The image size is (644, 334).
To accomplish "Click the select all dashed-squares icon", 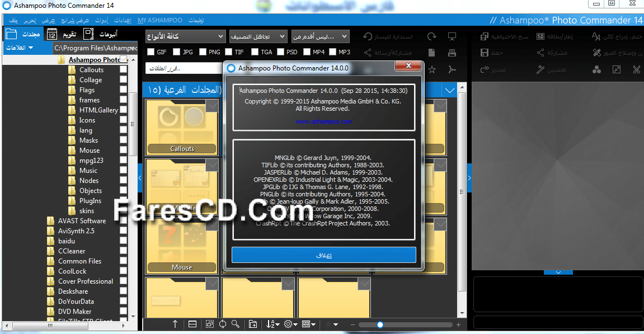I will 209,324.
